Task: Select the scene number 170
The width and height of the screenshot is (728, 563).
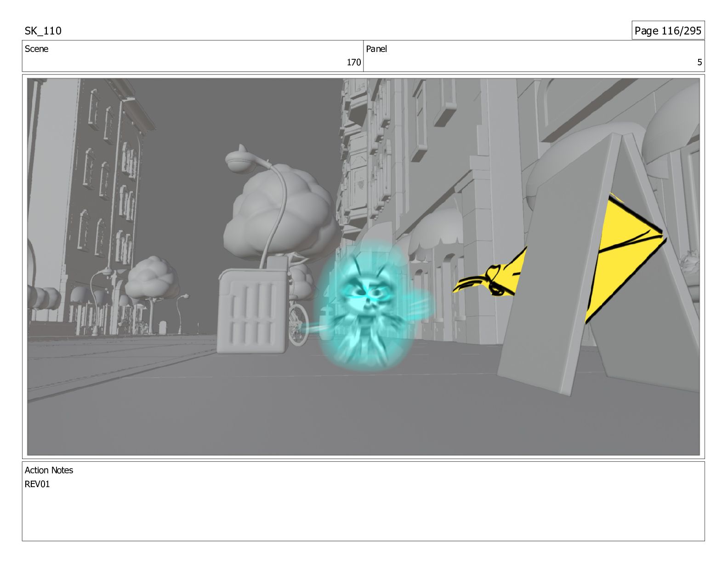Action: point(353,62)
